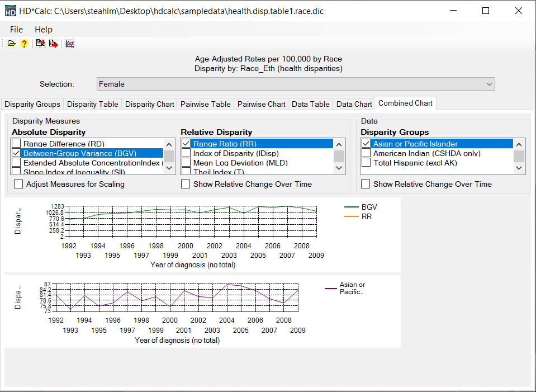Click the copy data to clipboard icon

[41, 44]
